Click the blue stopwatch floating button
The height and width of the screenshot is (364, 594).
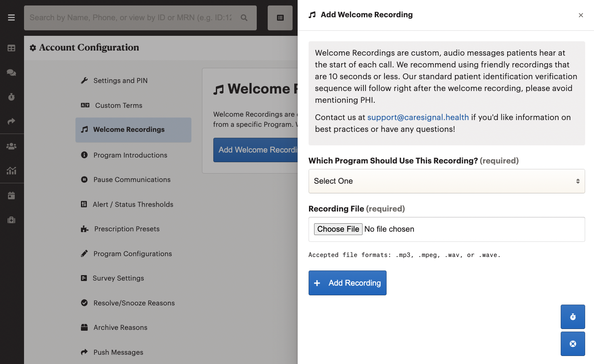(x=572, y=317)
